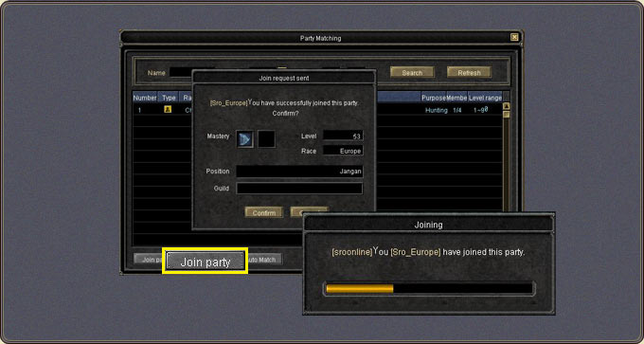Viewport: 644px width, 344px height.
Task: Select the Hunting party row
Action: pyautogui.click(x=317, y=110)
